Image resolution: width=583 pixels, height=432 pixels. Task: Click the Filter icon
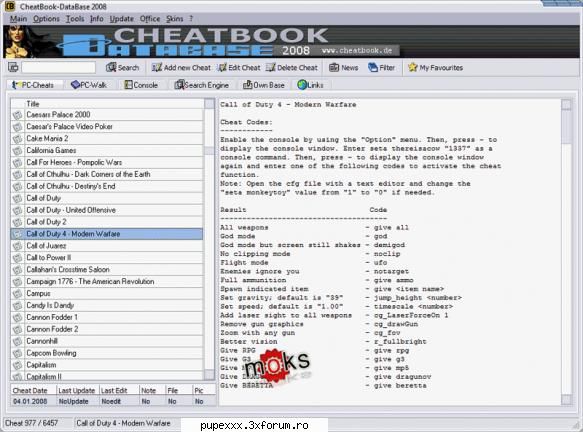(x=373, y=67)
